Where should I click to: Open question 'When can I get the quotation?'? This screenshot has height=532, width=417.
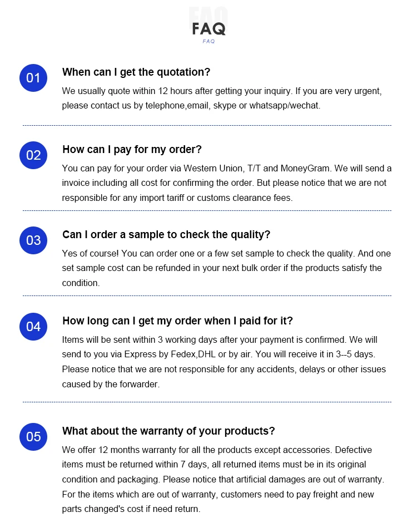click(136, 72)
